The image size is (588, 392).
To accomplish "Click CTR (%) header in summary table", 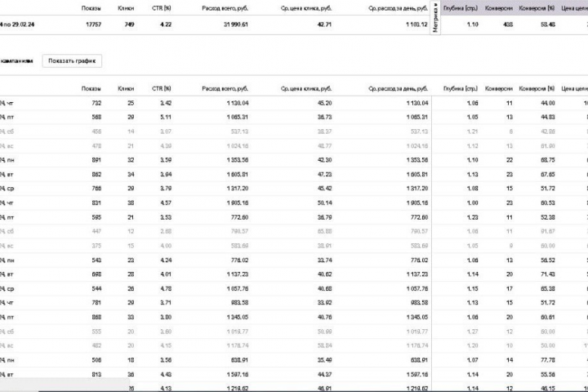I will click(x=162, y=8).
